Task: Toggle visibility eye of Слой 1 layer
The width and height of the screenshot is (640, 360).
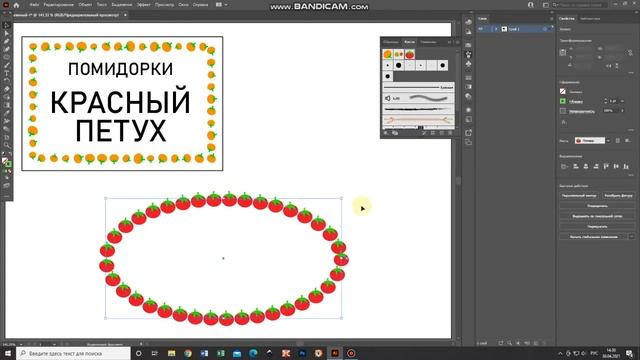Action: (480, 29)
